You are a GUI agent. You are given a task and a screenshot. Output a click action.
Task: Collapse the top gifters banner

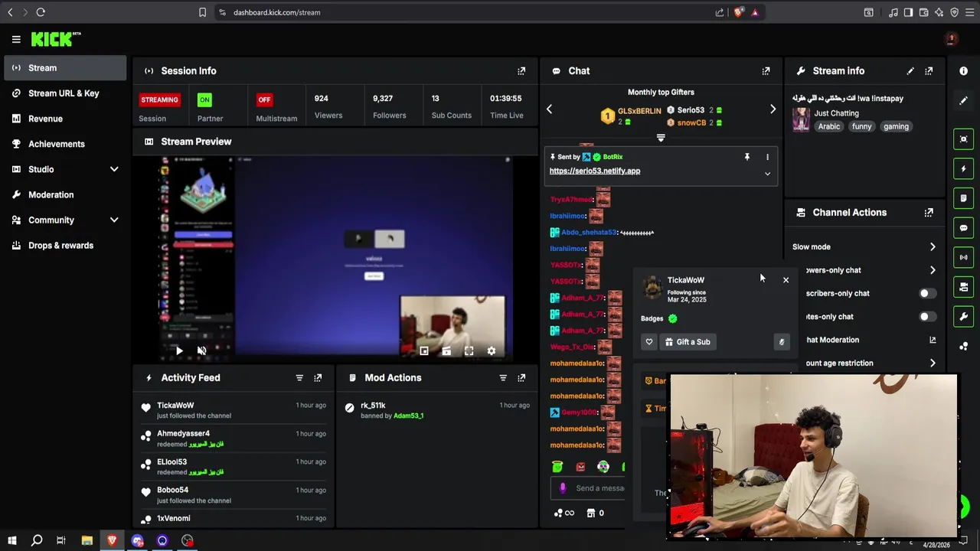[661, 139]
